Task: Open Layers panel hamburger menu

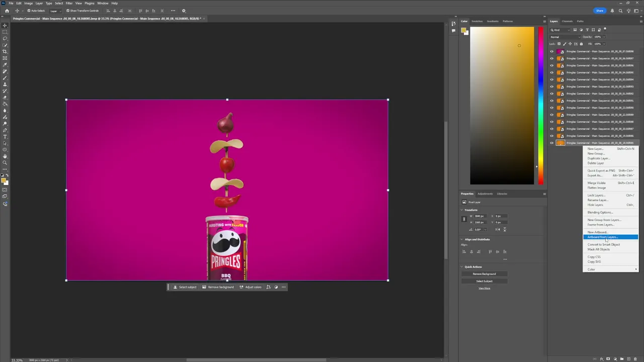Action: pyautogui.click(x=640, y=21)
